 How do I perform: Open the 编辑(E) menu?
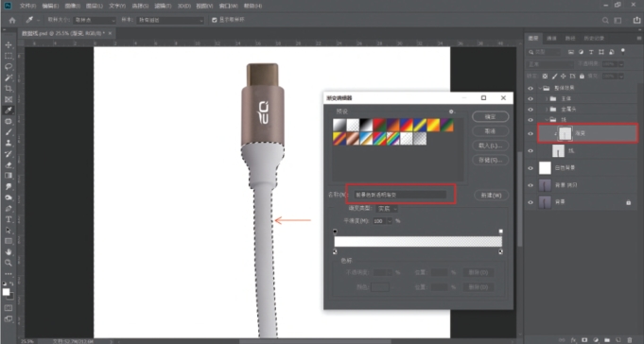pos(50,7)
